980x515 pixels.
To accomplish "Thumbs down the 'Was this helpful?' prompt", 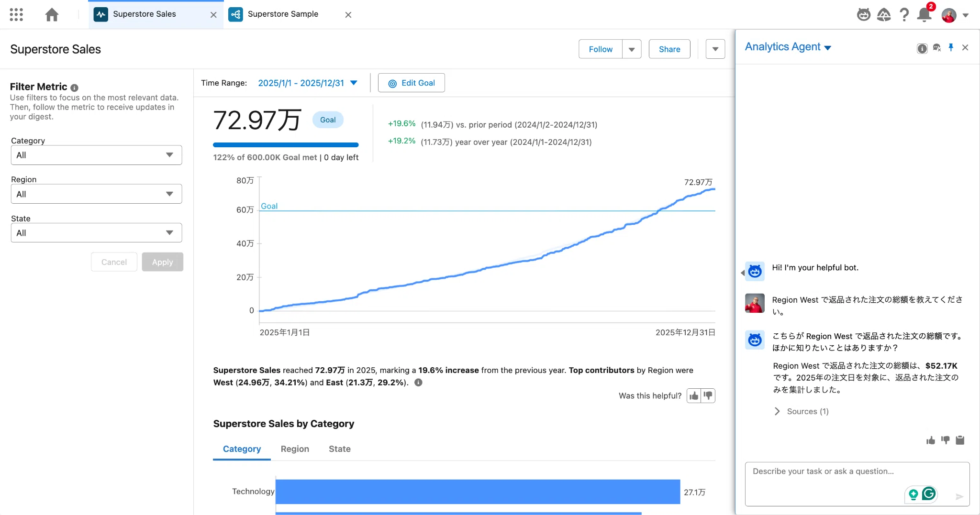I will coord(708,396).
